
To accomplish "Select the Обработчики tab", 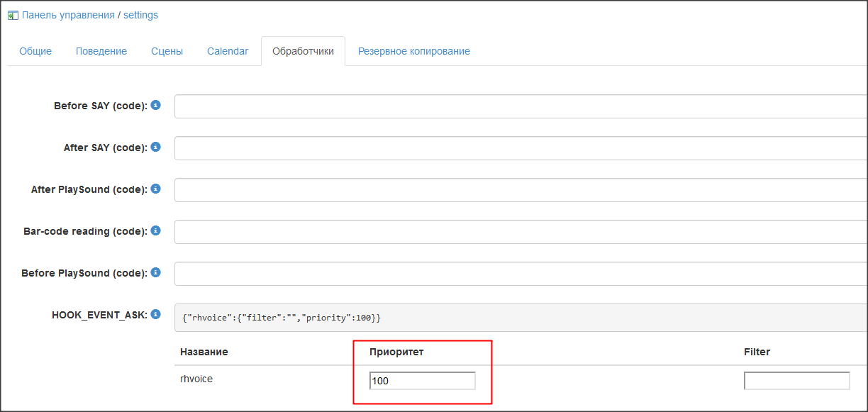I will point(303,51).
